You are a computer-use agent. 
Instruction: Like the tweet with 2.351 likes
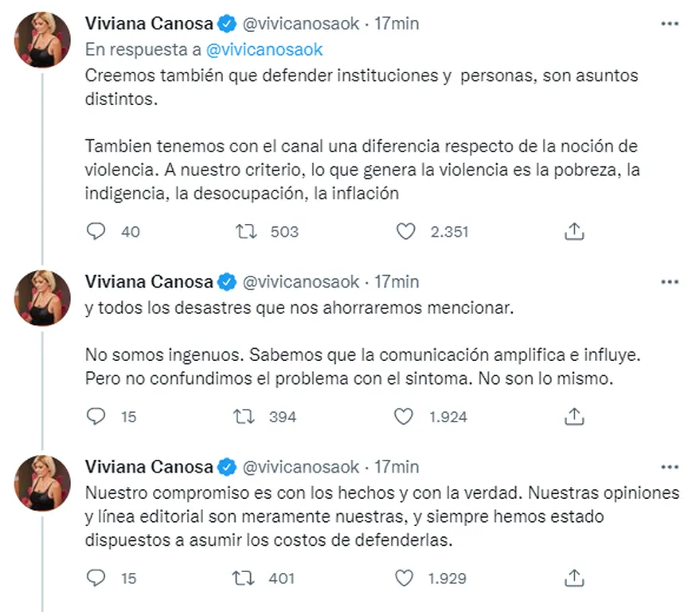[x=406, y=232]
